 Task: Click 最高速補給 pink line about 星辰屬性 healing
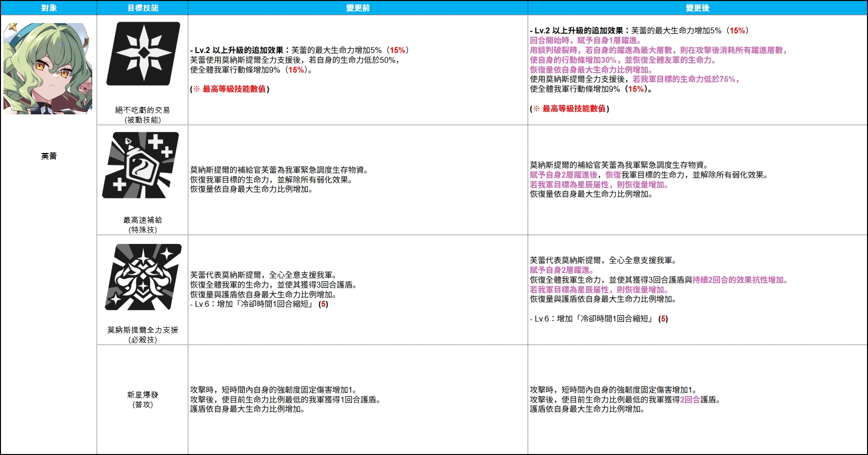(x=599, y=185)
